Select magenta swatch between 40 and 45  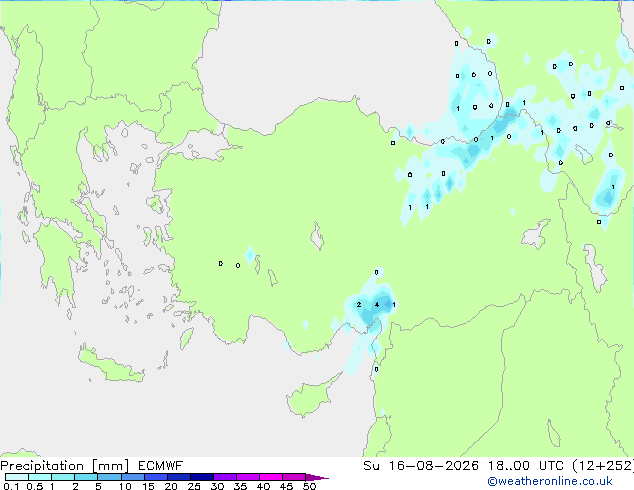271,477
